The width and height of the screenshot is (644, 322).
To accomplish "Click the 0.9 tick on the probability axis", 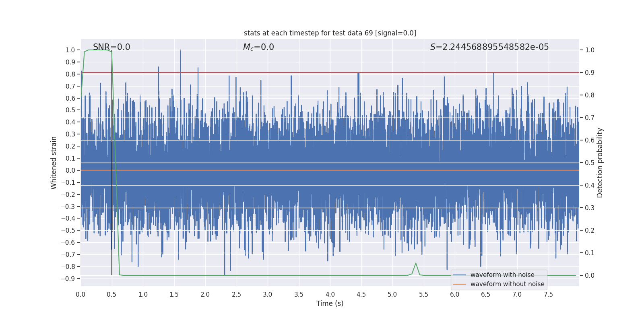I will [x=590, y=72].
